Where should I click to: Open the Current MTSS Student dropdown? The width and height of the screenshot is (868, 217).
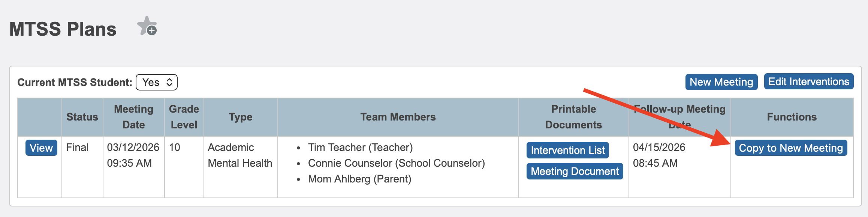157,82
